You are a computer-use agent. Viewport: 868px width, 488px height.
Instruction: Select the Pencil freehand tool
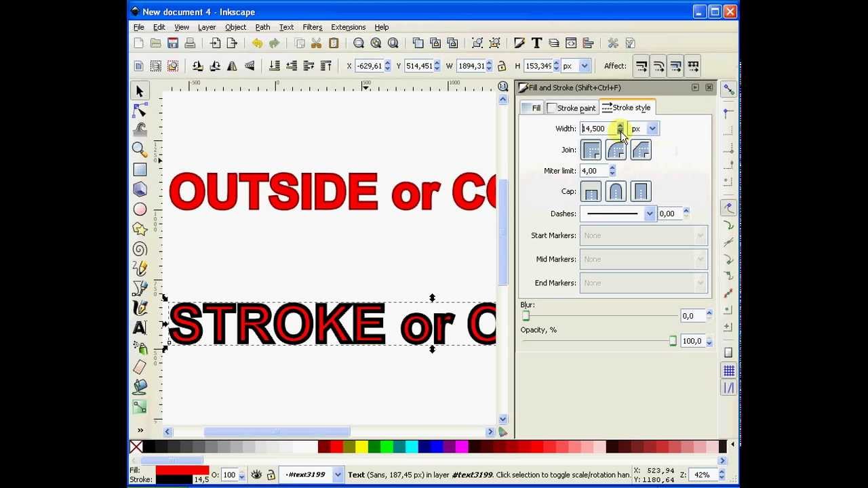point(140,268)
